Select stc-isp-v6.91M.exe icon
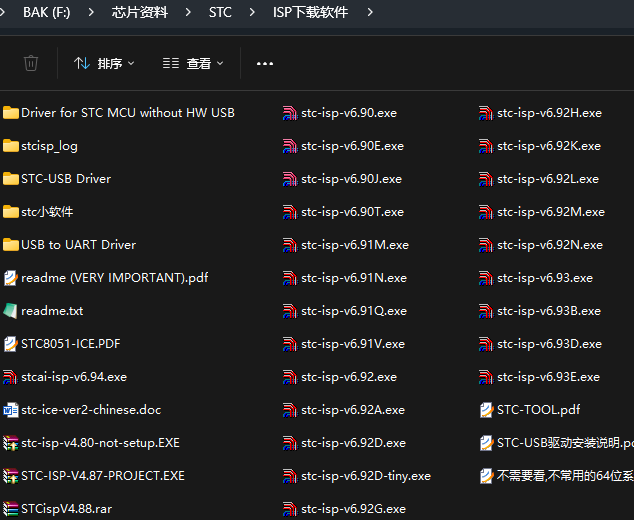Screen dimensions: 634x520 (290, 245)
